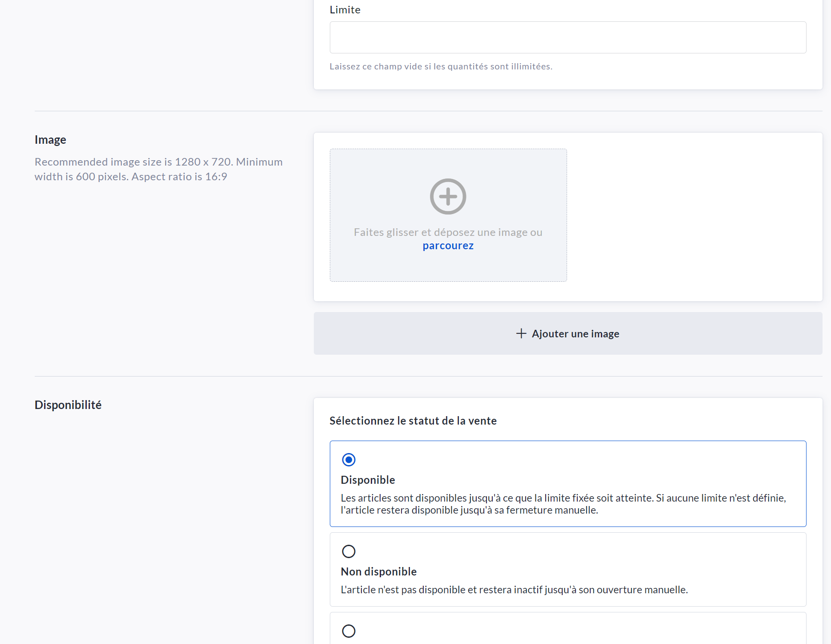Click the Disponible option title

coord(368,480)
